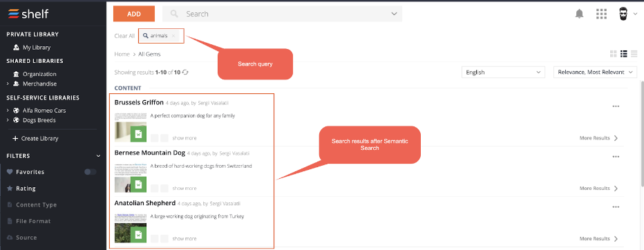This screenshot has width=644, height=250.
Task: Expand the Merchandise library
Action: pos(8,84)
